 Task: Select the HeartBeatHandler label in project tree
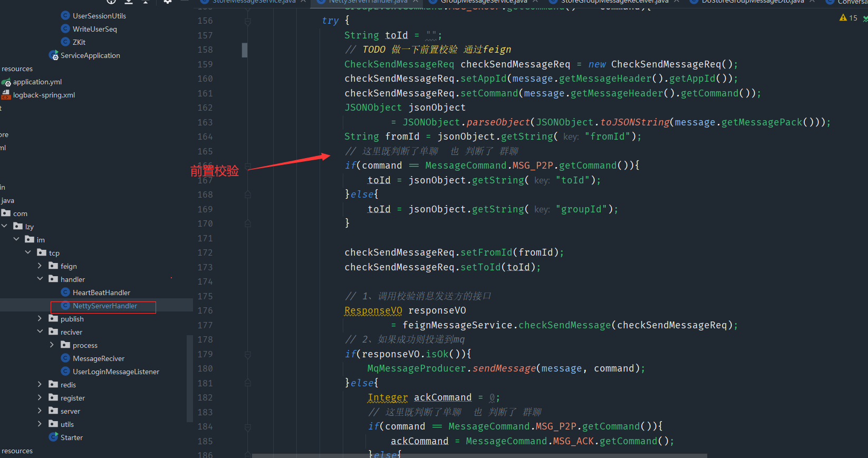101,293
